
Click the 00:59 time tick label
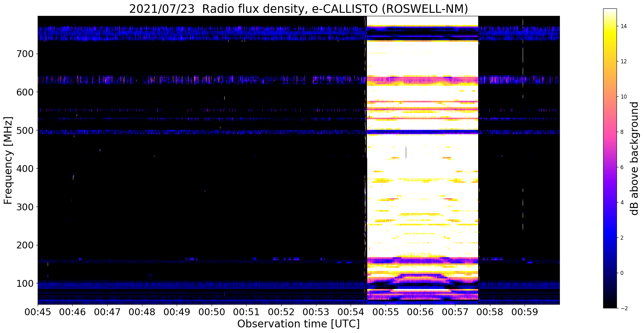click(525, 311)
